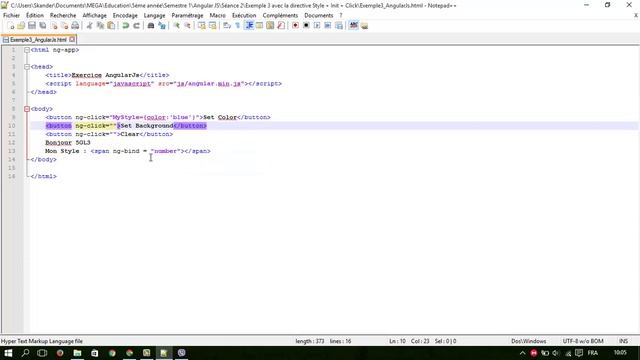640x360 pixels.
Task: Open the Édition menu
Action: coord(35,15)
